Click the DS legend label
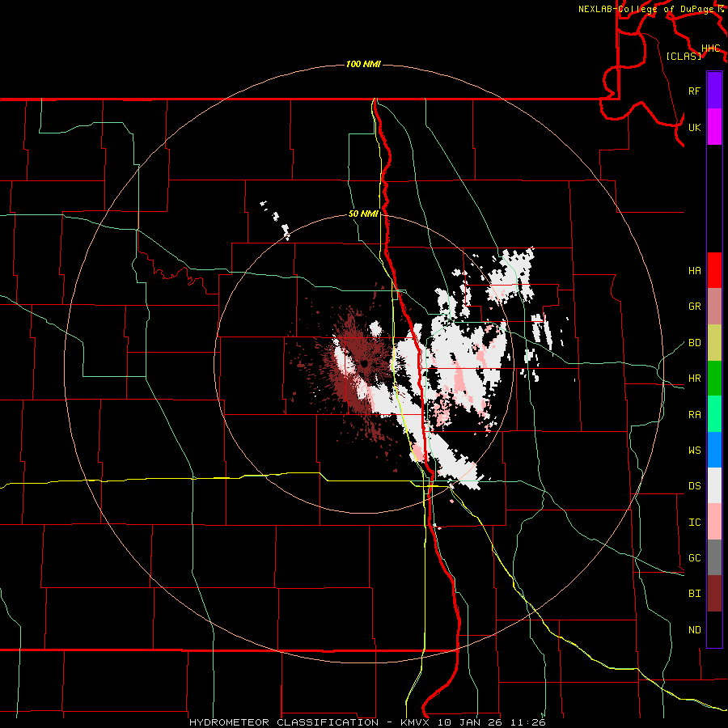Image resolution: width=728 pixels, height=728 pixels. [x=694, y=486]
